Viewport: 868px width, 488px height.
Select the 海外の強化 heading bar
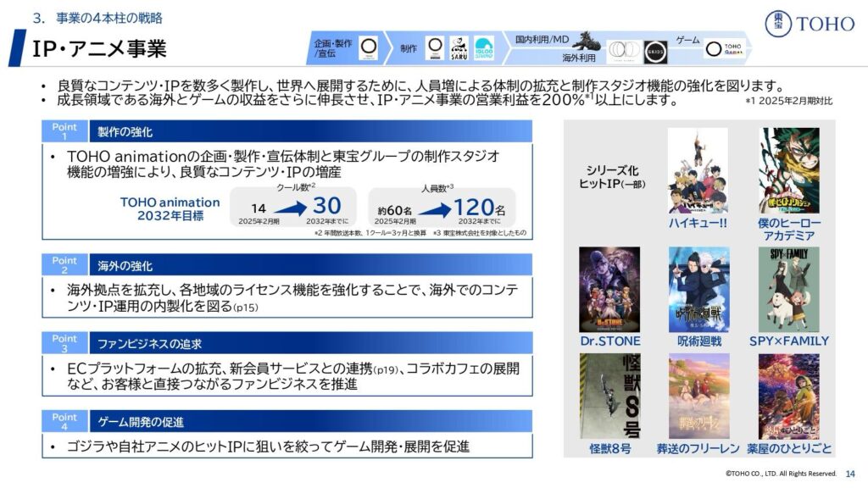(x=310, y=264)
